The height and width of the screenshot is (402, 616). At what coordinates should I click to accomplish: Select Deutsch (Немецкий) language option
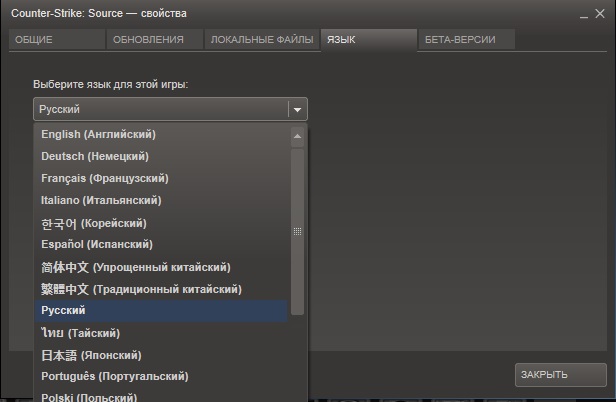coord(94,156)
